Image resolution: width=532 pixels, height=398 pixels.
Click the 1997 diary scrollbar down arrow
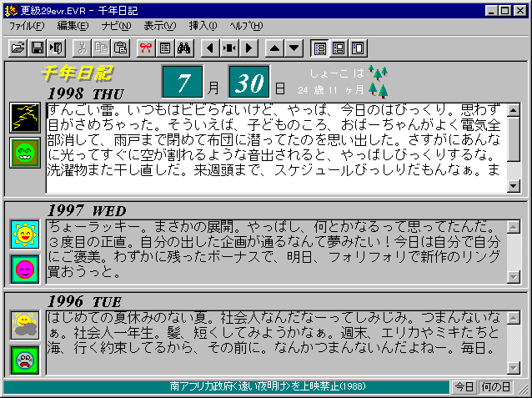[x=514, y=277]
